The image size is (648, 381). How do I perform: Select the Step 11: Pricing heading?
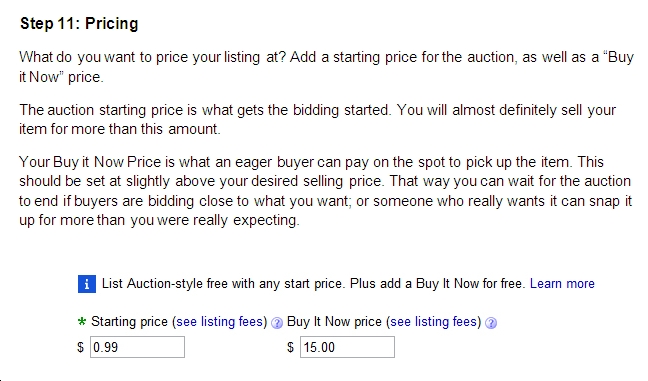click(79, 24)
